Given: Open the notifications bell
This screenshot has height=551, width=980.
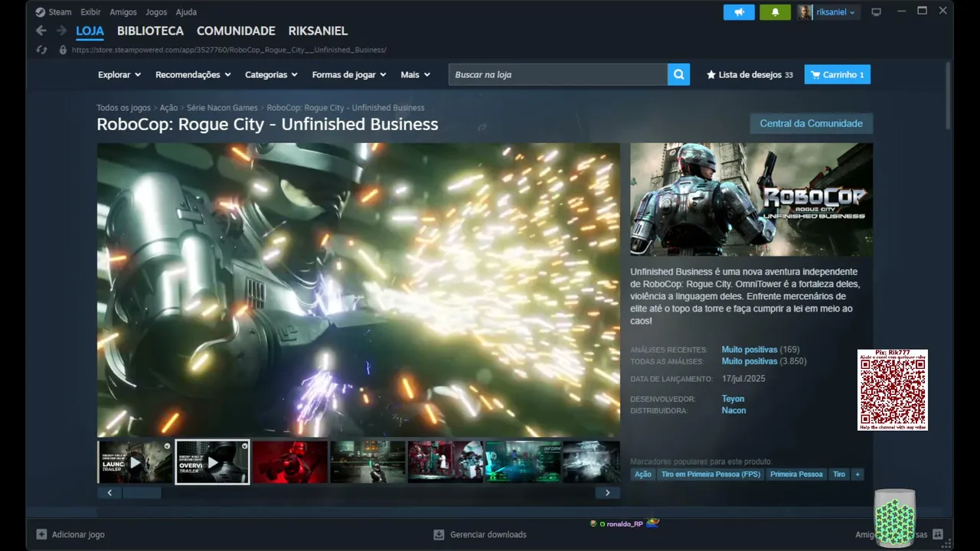Looking at the screenshot, I should pos(775,12).
